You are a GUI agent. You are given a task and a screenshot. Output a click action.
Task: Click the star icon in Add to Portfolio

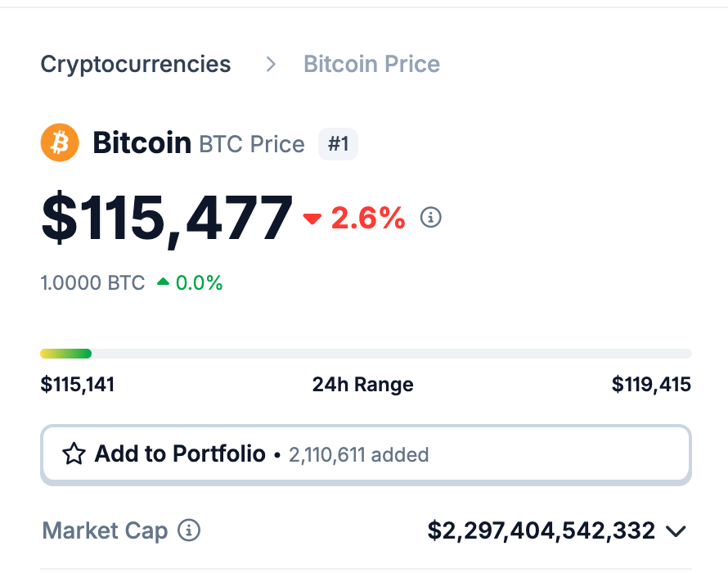click(x=74, y=454)
